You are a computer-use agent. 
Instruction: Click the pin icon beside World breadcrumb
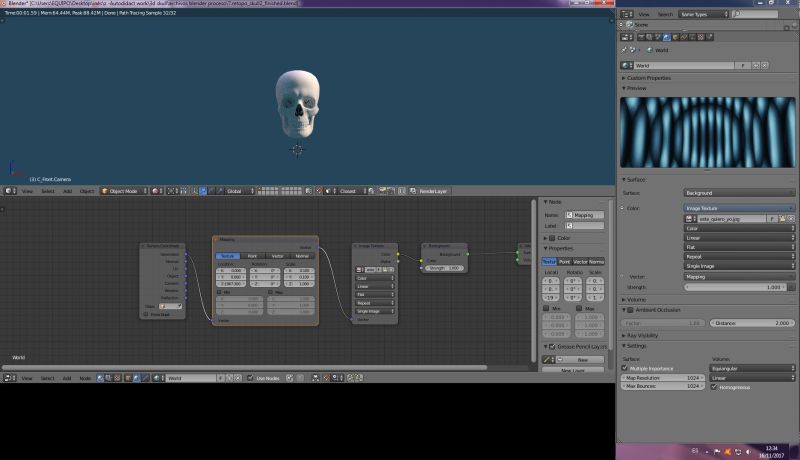[x=623, y=50]
